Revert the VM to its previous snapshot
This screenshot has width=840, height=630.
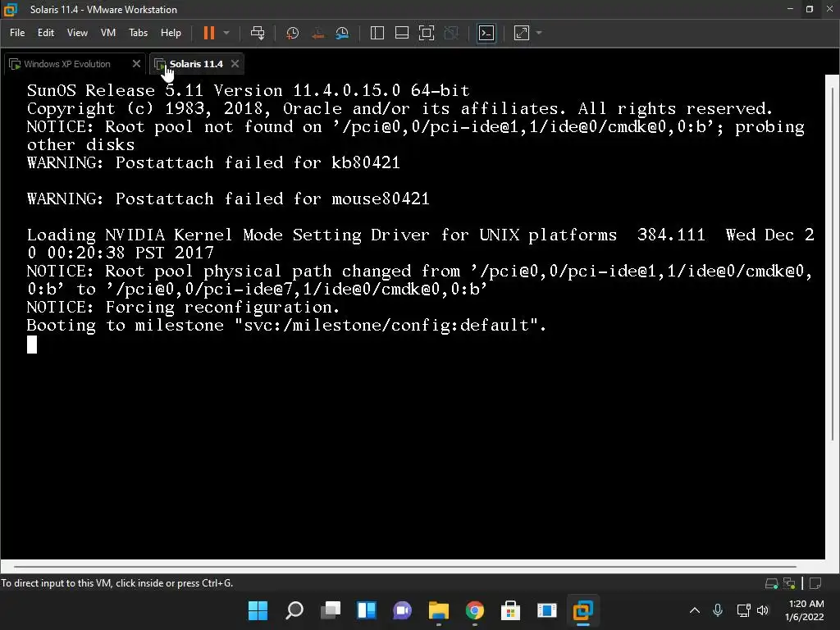[317, 33]
